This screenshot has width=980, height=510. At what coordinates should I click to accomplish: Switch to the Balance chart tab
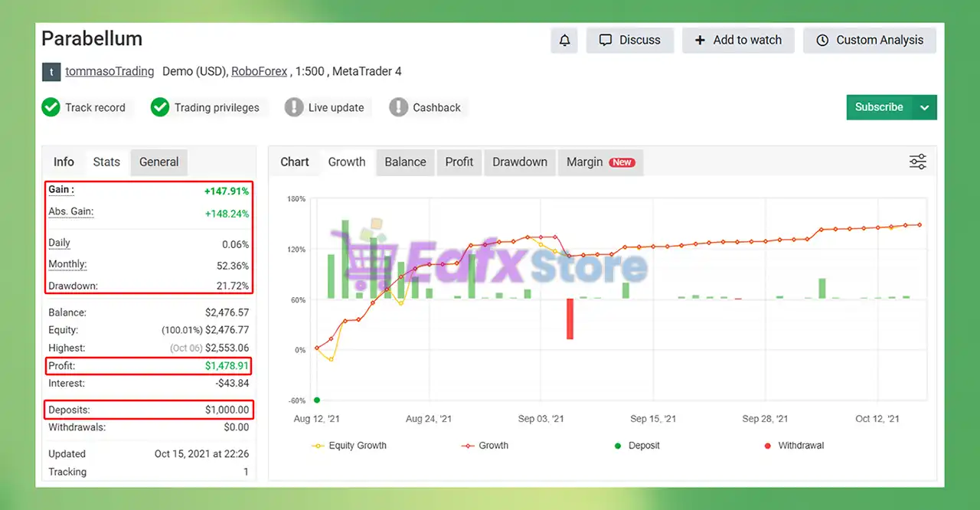coord(405,162)
